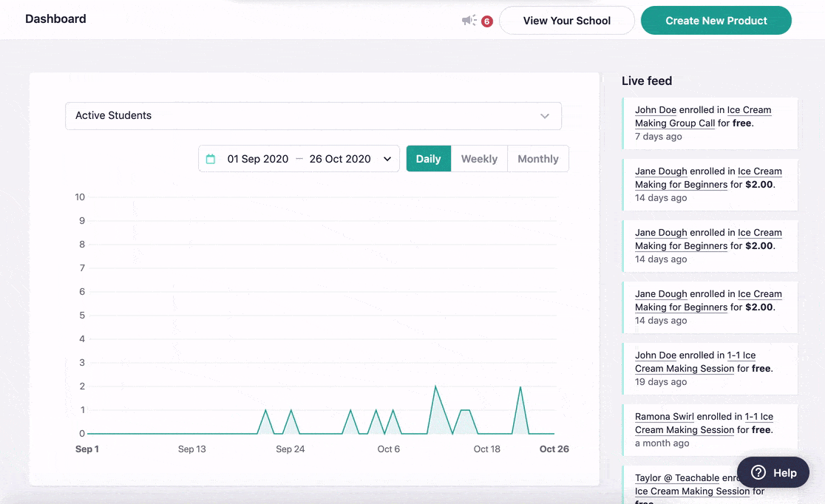Switch chart to Monthly view

pos(537,159)
